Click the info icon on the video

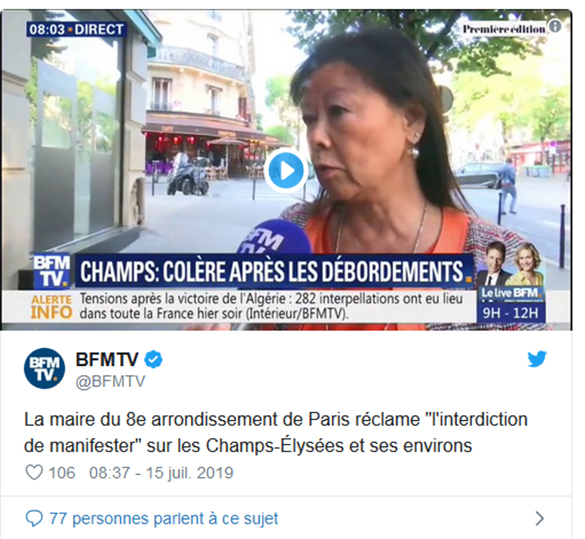(555, 27)
